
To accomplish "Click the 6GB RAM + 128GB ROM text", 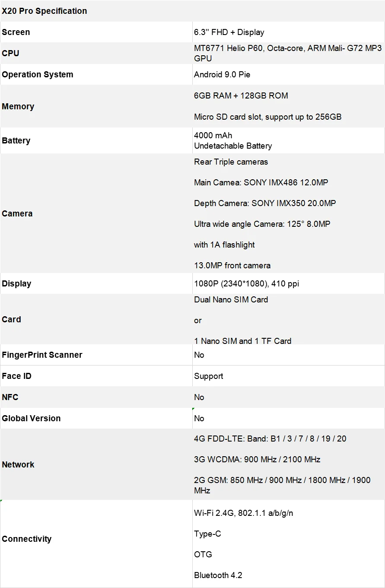I will 241,95.
